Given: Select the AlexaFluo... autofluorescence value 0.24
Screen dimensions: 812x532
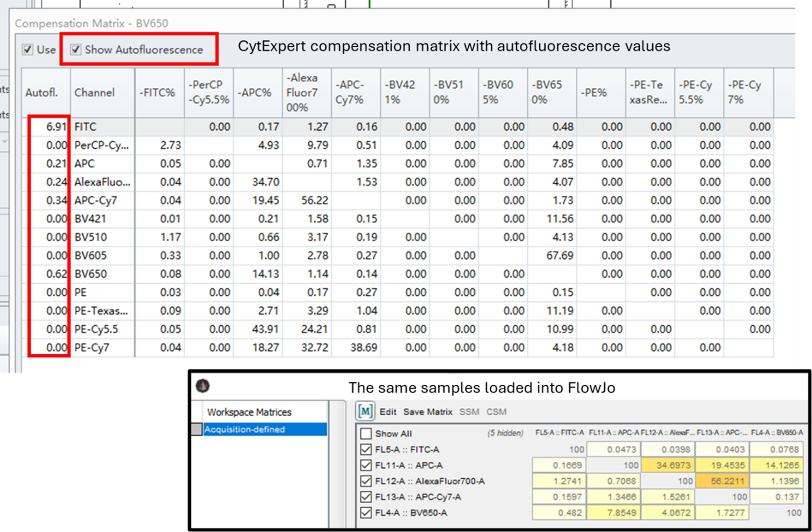Looking at the screenshot, I should coord(56,182).
